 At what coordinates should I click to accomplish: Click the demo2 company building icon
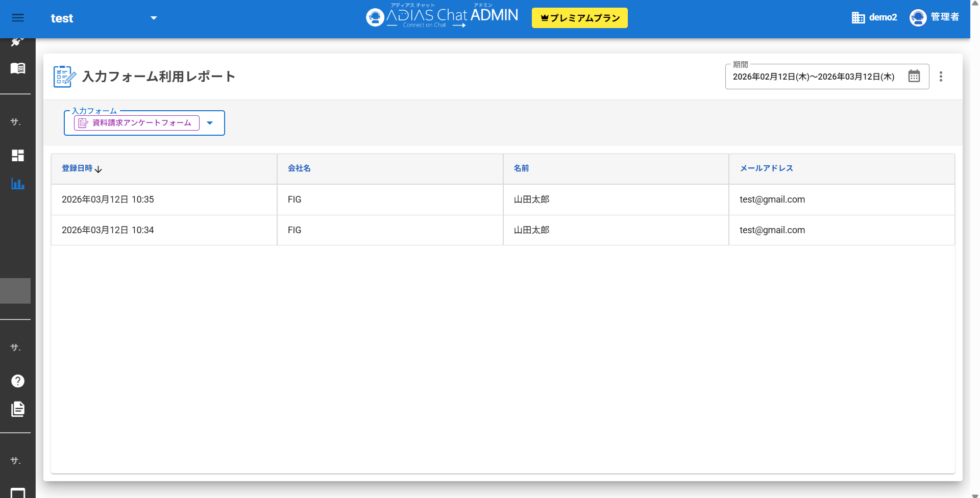coord(858,18)
